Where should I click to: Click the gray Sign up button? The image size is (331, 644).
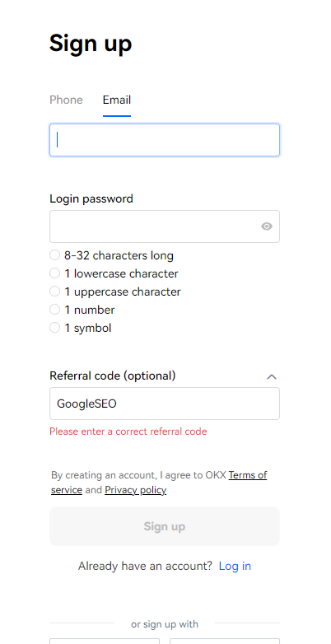(165, 526)
